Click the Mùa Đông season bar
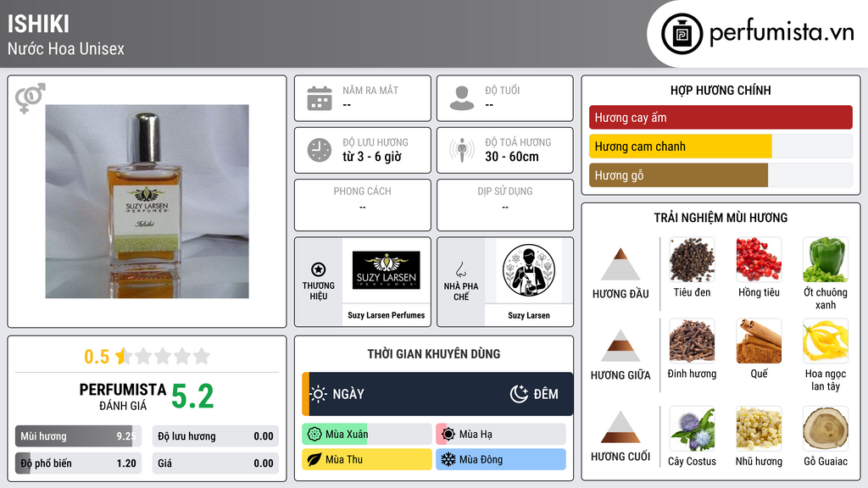Screen dimensions: 868x488 (500, 459)
